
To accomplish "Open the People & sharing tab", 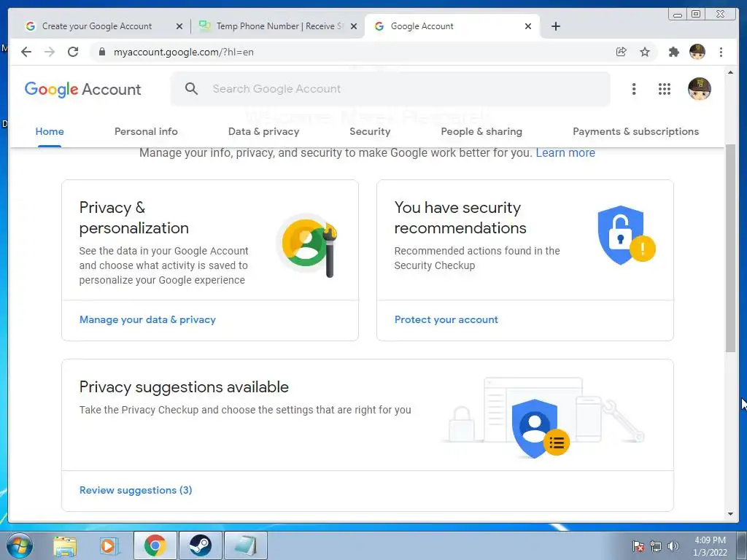I will tap(481, 131).
